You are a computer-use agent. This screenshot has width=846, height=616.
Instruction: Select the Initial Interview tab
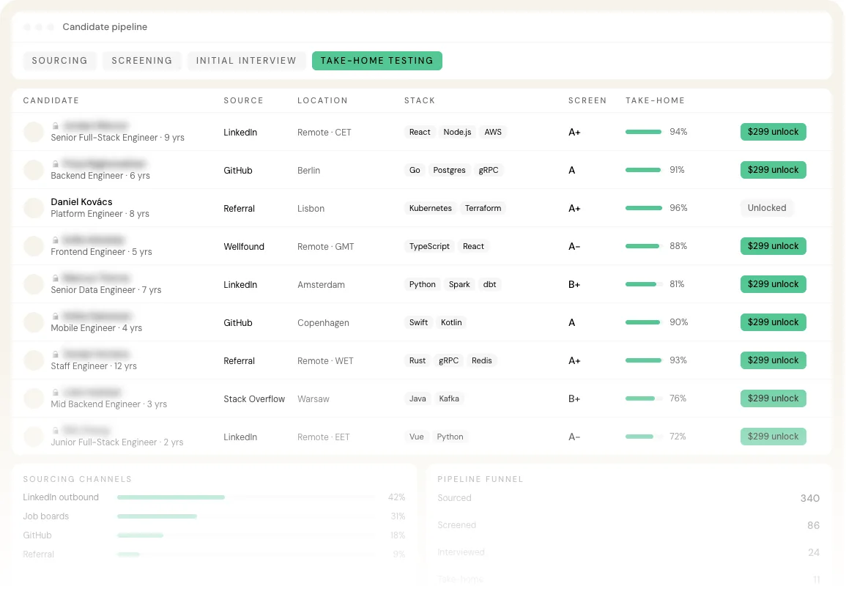point(246,60)
